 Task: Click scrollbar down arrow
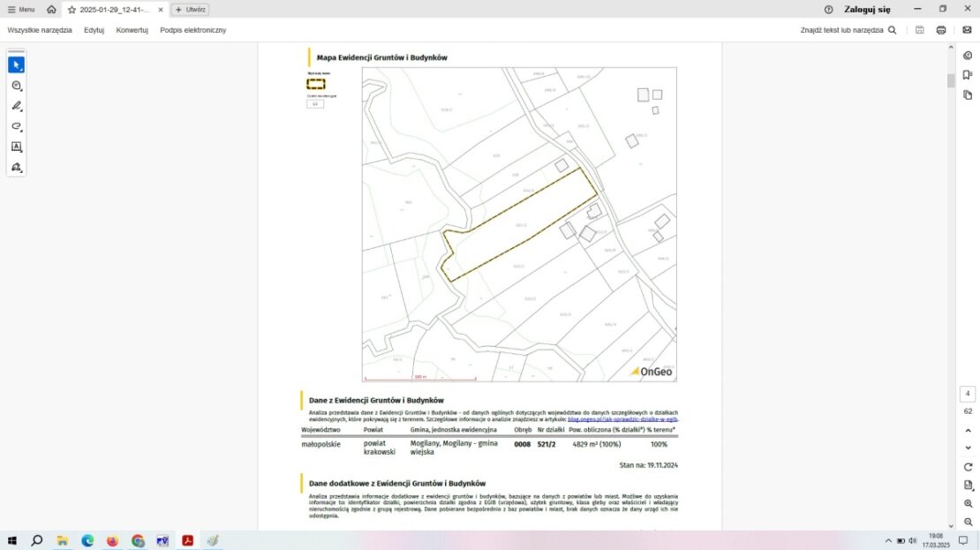[x=951, y=526]
